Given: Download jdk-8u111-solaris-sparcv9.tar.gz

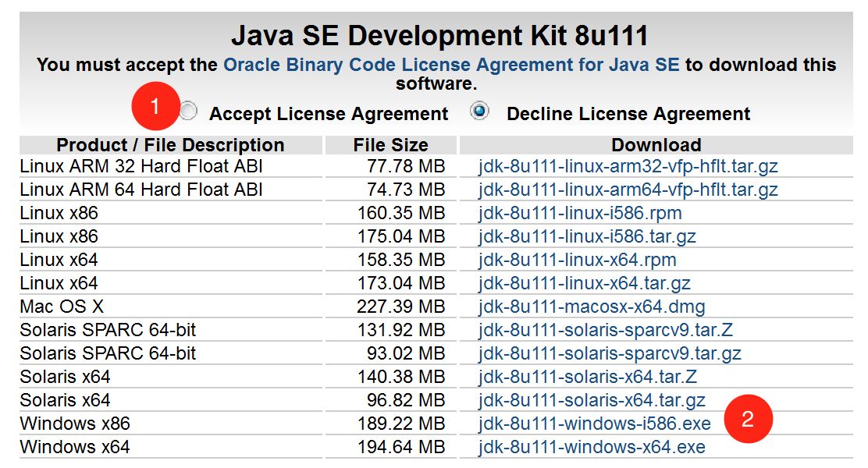Looking at the screenshot, I should tap(610, 353).
